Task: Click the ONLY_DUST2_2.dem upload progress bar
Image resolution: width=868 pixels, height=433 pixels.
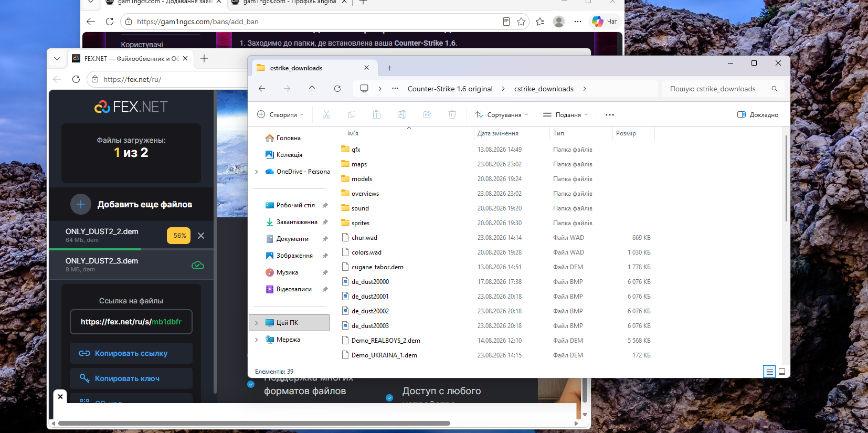Action: click(131, 249)
